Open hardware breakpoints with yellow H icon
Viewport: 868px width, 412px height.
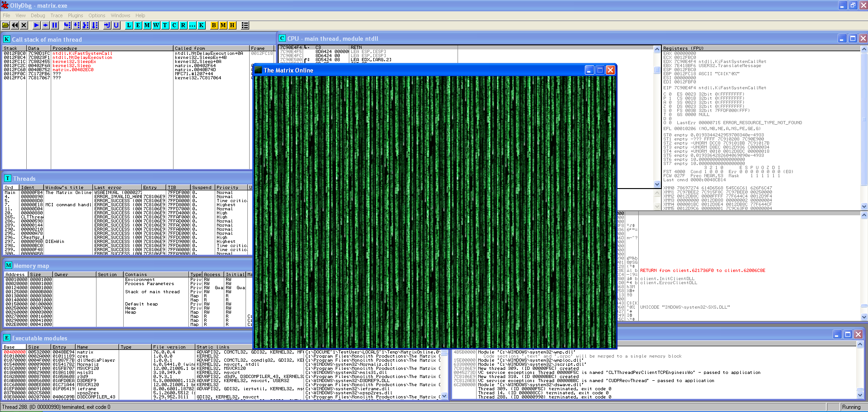[232, 25]
